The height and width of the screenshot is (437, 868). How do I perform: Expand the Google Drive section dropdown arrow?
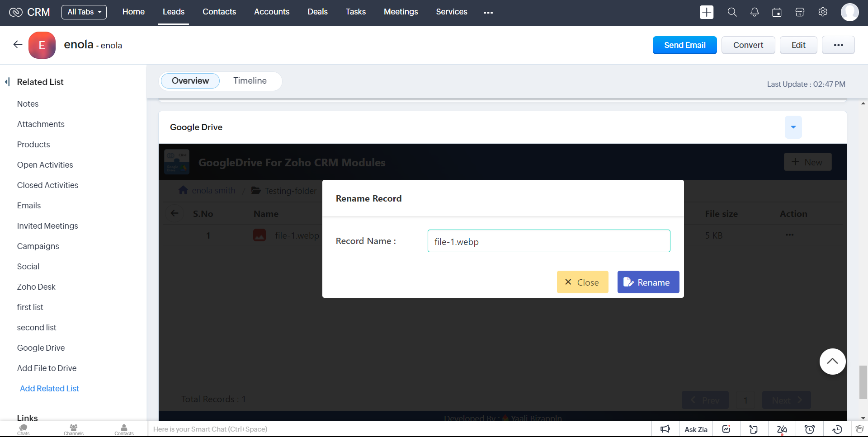tap(793, 127)
